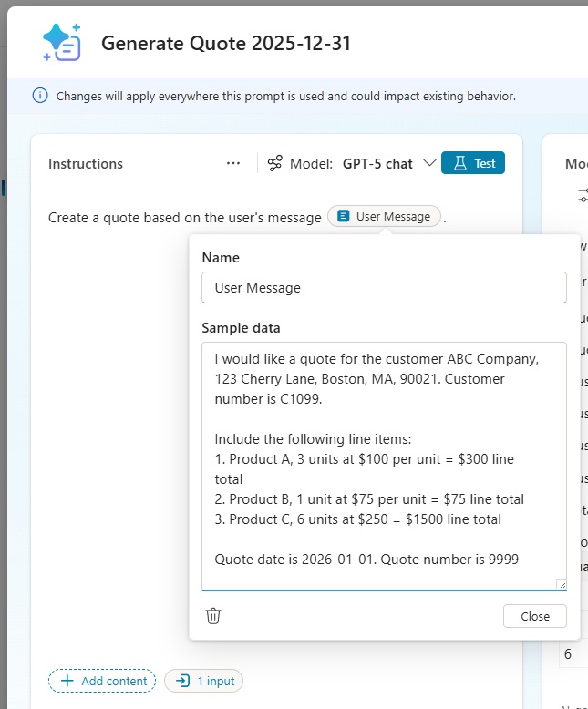Screen dimensions: 588x709
Task: Click the Quote number 9999 line in sample data
Action: 366,559
